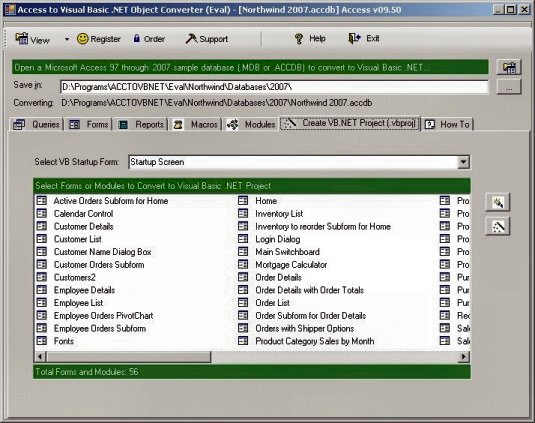Click the open database icon button

pos(509,67)
